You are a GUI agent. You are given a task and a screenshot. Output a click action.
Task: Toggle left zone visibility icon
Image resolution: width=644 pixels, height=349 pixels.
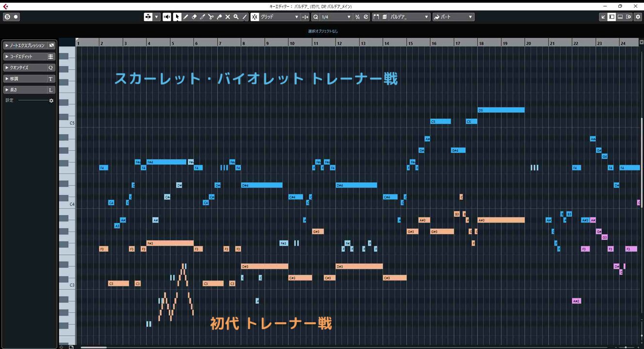(x=612, y=17)
